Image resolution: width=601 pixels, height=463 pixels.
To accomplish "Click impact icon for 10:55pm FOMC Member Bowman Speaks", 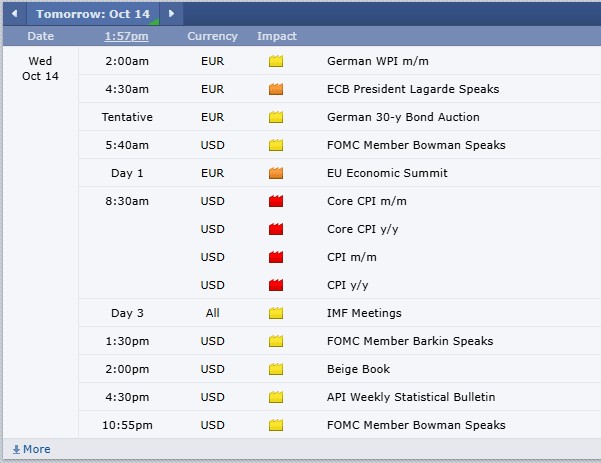I will coord(276,425).
